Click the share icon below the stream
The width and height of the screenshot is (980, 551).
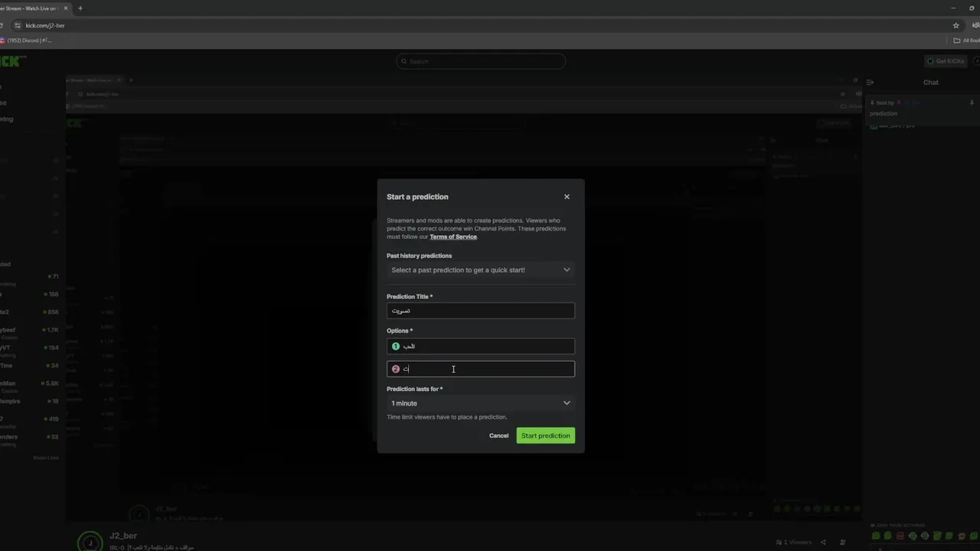824,542
